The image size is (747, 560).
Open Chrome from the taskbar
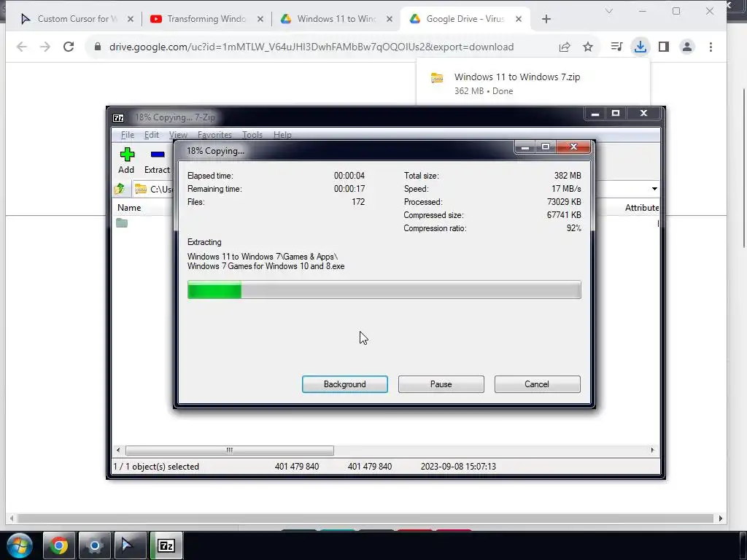(x=58, y=545)
